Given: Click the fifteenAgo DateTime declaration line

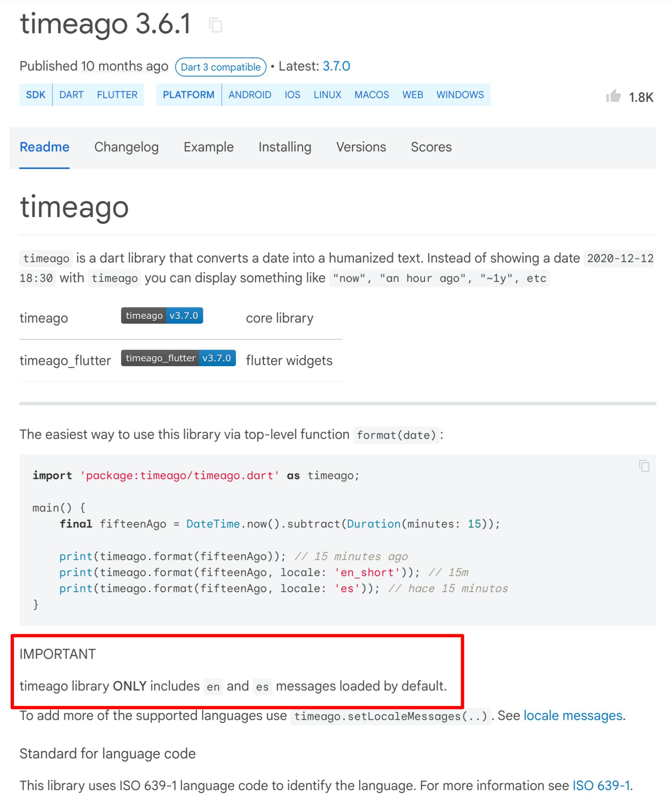Looking at the screenshot, I should click(279, 524).
